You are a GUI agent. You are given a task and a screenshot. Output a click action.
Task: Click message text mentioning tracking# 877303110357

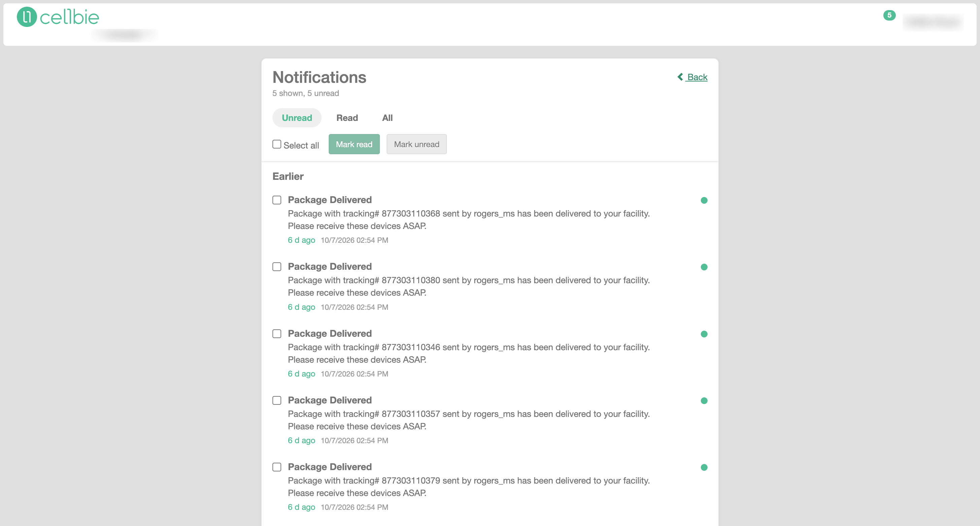point(469,420)
